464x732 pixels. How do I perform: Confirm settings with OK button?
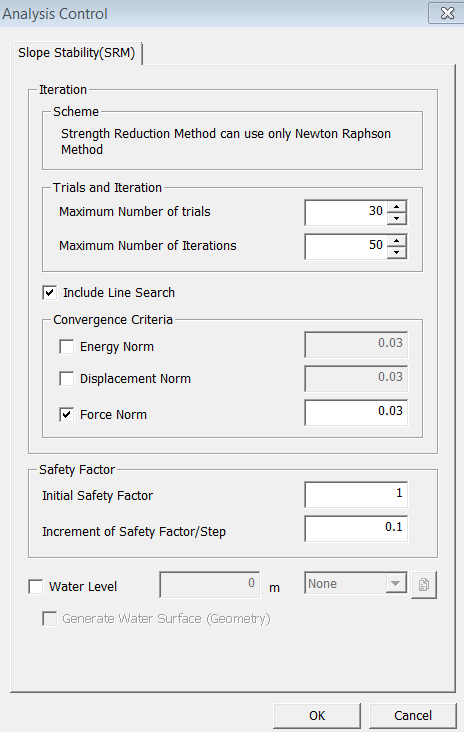317,716
